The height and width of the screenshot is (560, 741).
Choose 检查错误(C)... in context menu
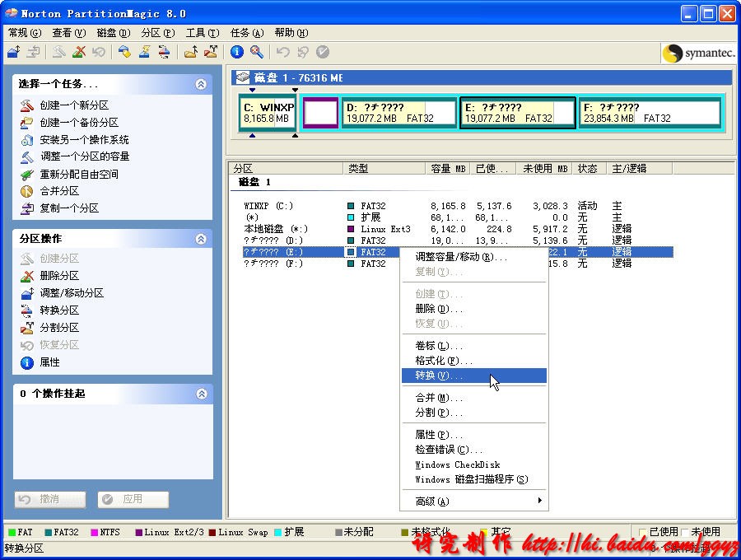474,450
